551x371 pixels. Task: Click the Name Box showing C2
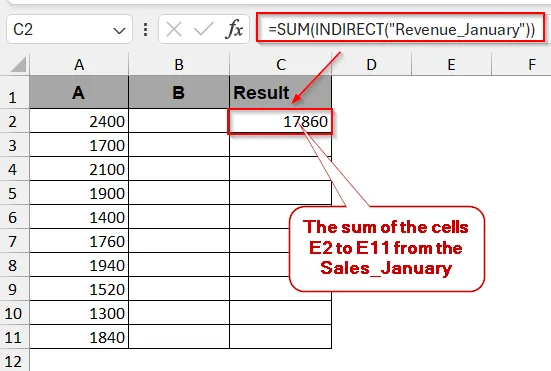tap(69, 29)
